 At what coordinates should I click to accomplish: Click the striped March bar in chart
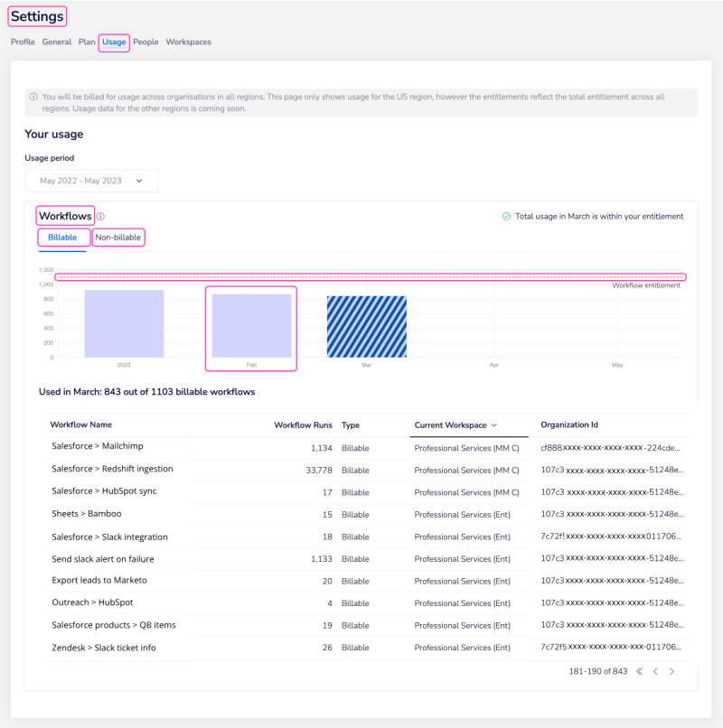pos(366,326)
